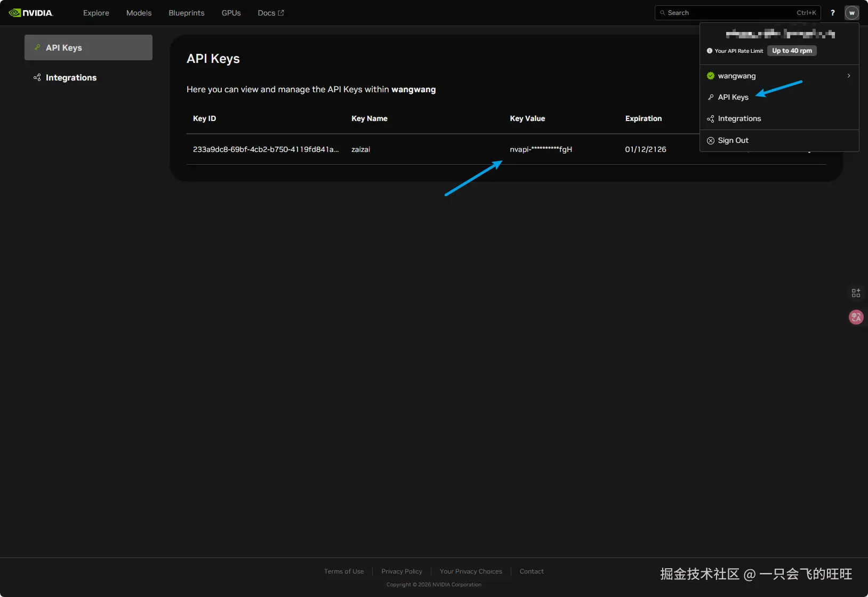This screenshot has width=868, height=597.
Task: Click the key name zaizai
Action: (x=361, y=149)
